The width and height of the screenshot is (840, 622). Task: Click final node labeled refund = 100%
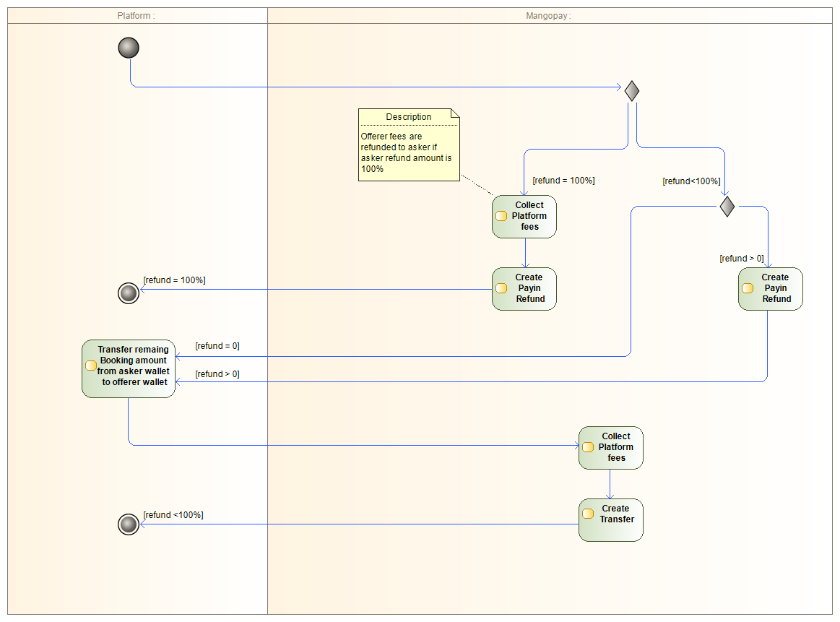coord(128,293)
